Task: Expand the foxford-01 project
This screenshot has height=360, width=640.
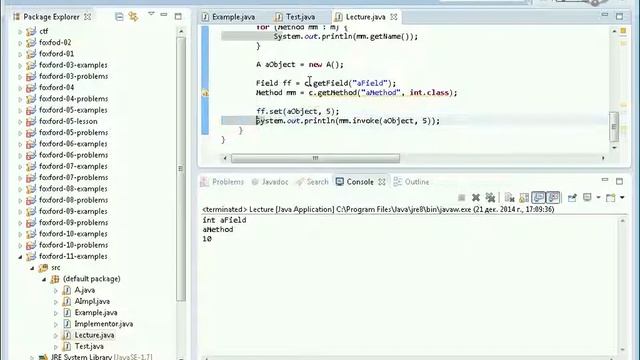Action: click(20, 54)
